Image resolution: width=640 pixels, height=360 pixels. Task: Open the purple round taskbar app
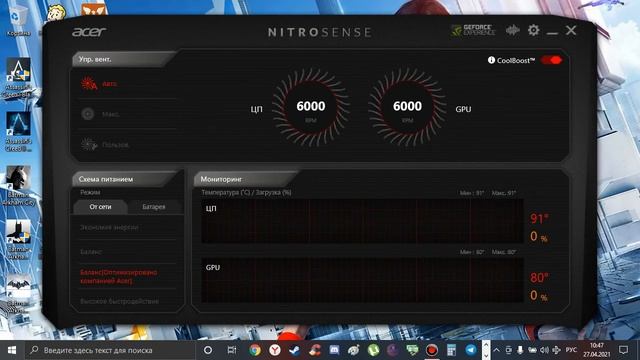pos(393,350)
